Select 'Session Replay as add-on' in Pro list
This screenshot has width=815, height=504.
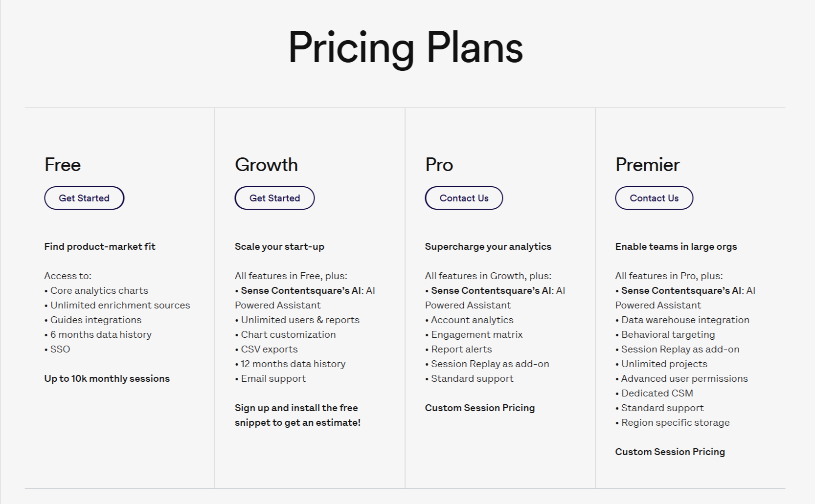coord(489,364)
